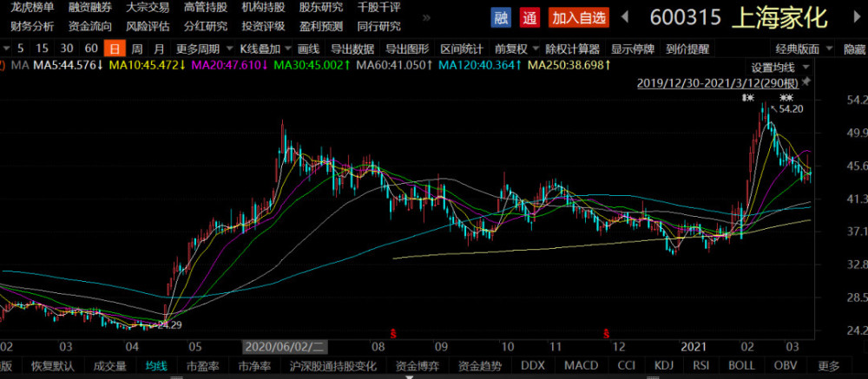Go to next stock with right arrow

click(x=858, y=18)
